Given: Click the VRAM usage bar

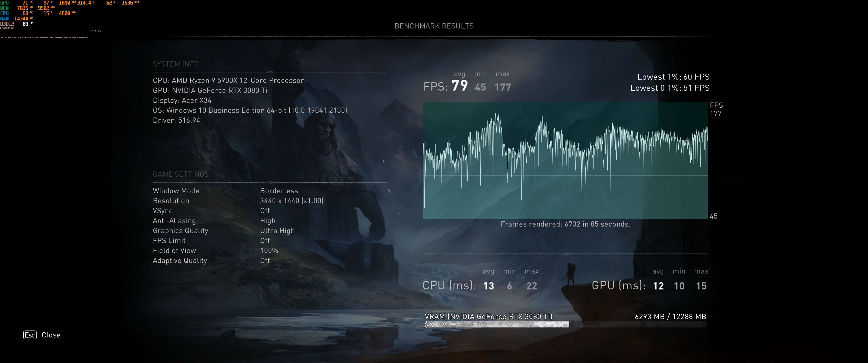Looking at the screenshot, I should [565, 324].
